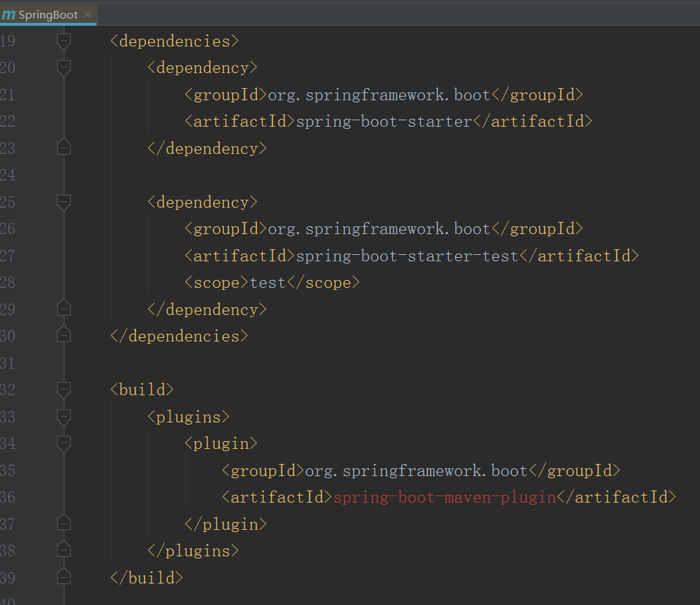Fold the closing plugins marker on line 38
700x605 pixels.
64,550
